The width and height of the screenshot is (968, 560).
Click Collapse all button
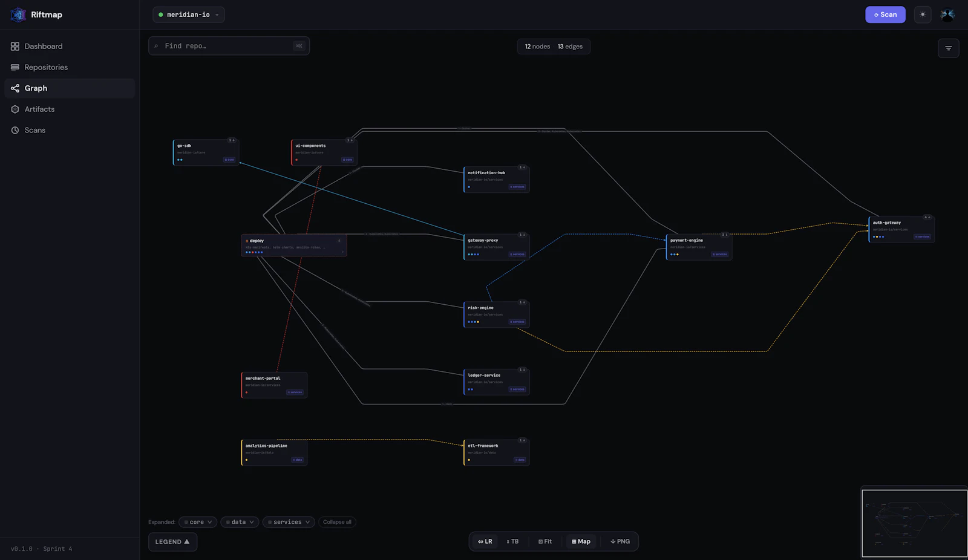click(x=337, y=522)
